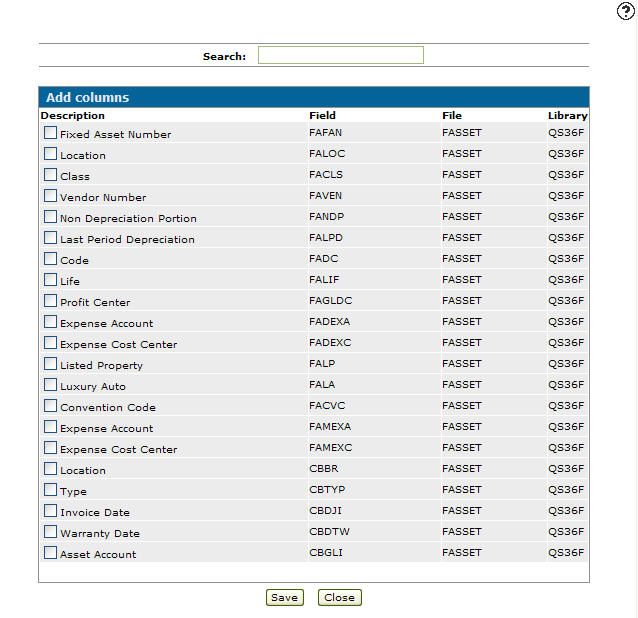Viewport: 638px width, 618px height.
Task: Click the FANDP field cell
Action: click(x=326, y=217)
